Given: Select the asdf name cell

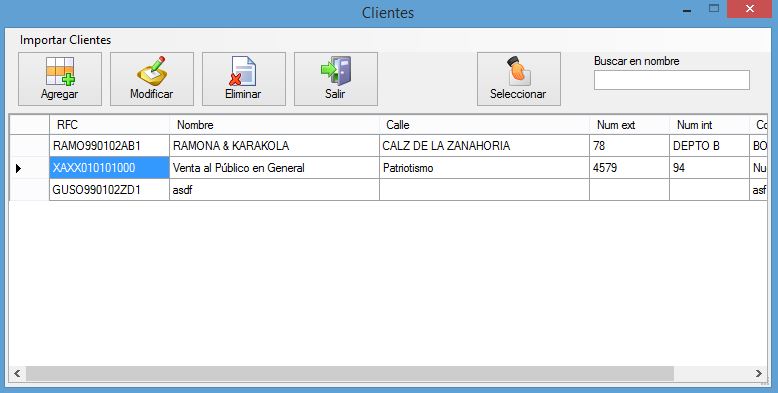Looking at the screenshot, I should coord(274,190).
